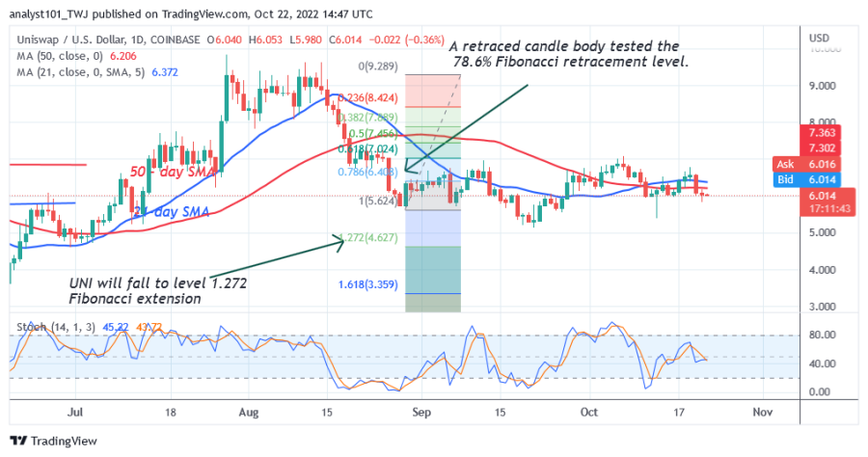Image resolution: width=868 pixels, height=457 pixels.
Task: Click the 40.00 stochastic axis value
Action: (822, 363)
